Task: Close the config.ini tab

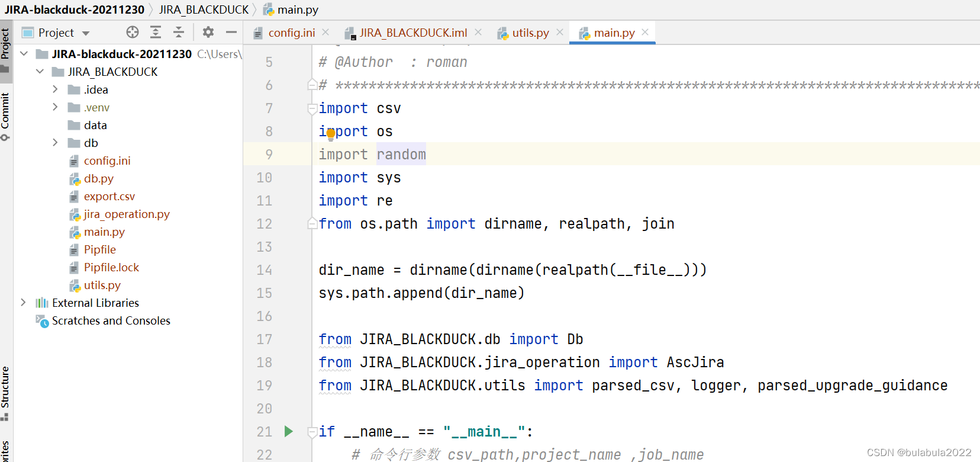Action: coord(325,33)
